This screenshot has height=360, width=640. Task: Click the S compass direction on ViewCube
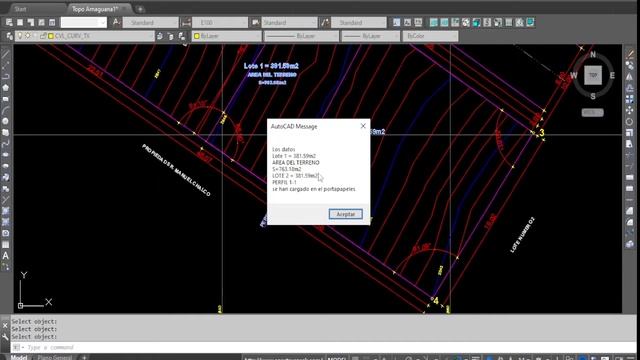pos(593,96)
